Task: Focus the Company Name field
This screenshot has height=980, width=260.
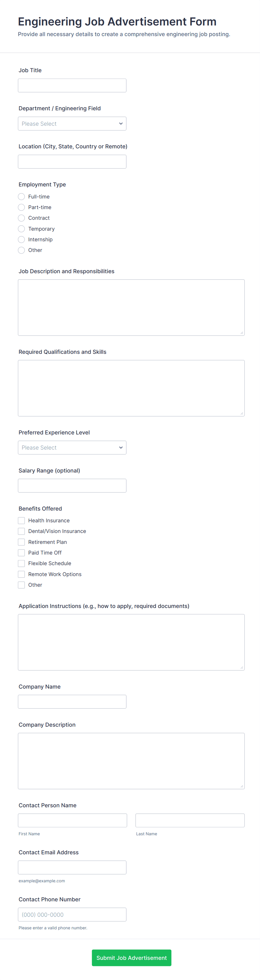Action: pos(72,701)
